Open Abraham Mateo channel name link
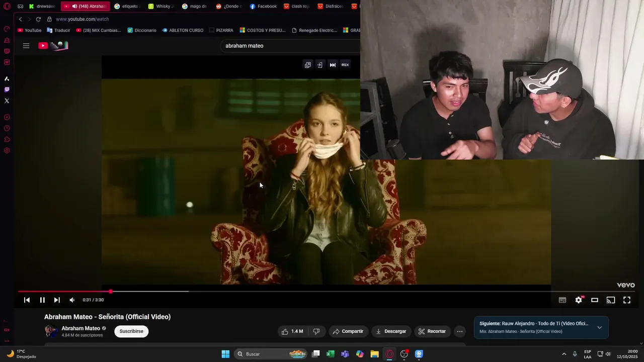The width and height of the screenshot is (644, 362). (x=80, y=328)
